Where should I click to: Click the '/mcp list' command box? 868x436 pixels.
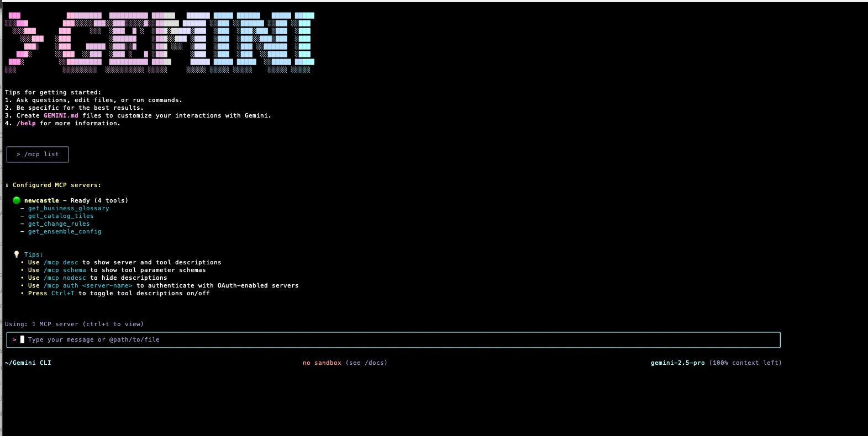pyautogui.click(x=38, y=155)
